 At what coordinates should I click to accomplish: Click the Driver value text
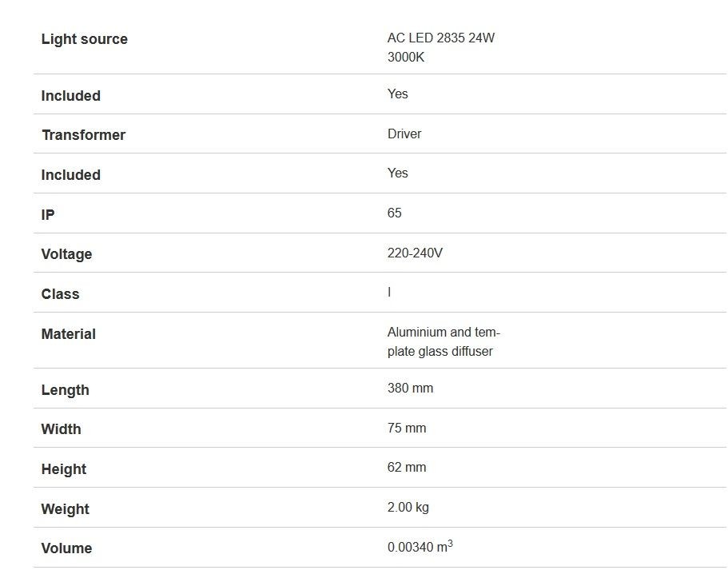pyautogui.click(x=404, y=134)
